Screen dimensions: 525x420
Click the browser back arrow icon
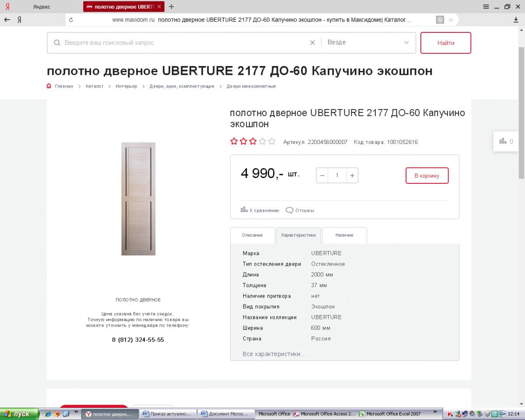[x=7, y=20]
